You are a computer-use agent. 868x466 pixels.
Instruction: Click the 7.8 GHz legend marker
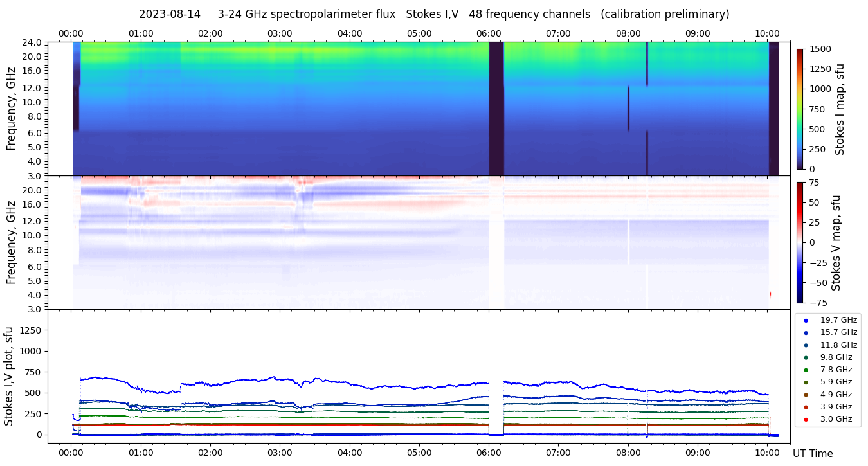tap(806, 370)
